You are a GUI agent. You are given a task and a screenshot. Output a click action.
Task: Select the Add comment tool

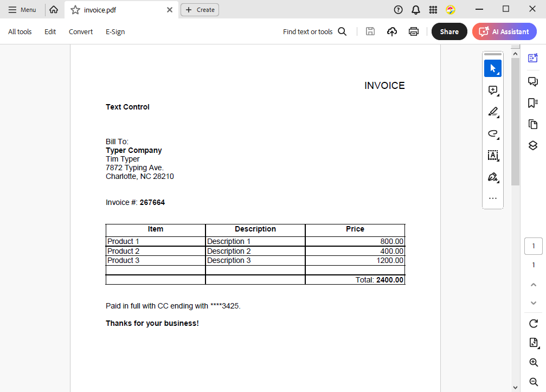coord(493,90)
